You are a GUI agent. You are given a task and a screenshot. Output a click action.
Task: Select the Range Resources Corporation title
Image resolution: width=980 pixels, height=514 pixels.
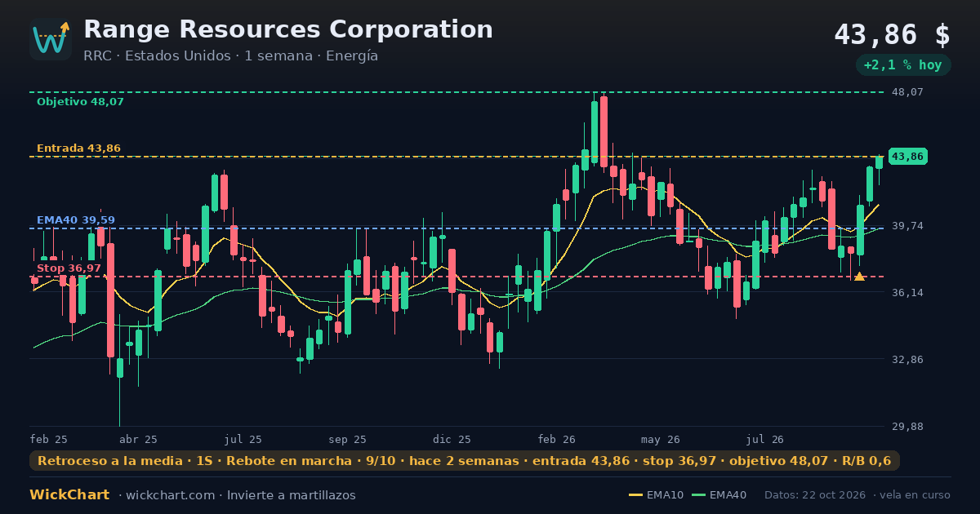pos(288,29)
